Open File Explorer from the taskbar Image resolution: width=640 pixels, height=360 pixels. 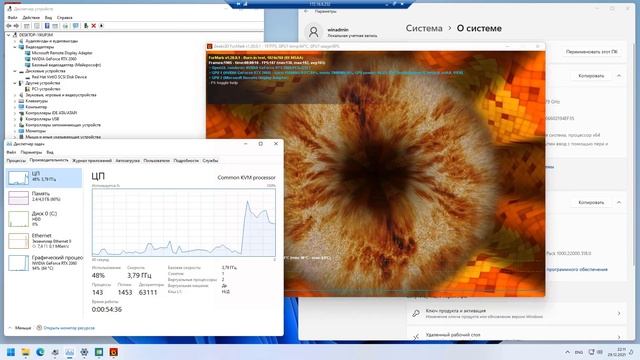(x=25, y=352)
